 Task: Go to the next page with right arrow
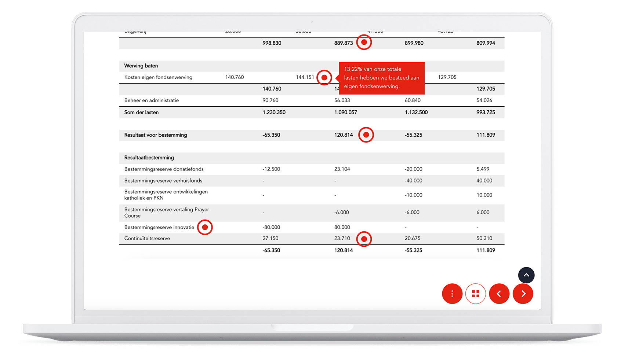click(x=523, y=294)
